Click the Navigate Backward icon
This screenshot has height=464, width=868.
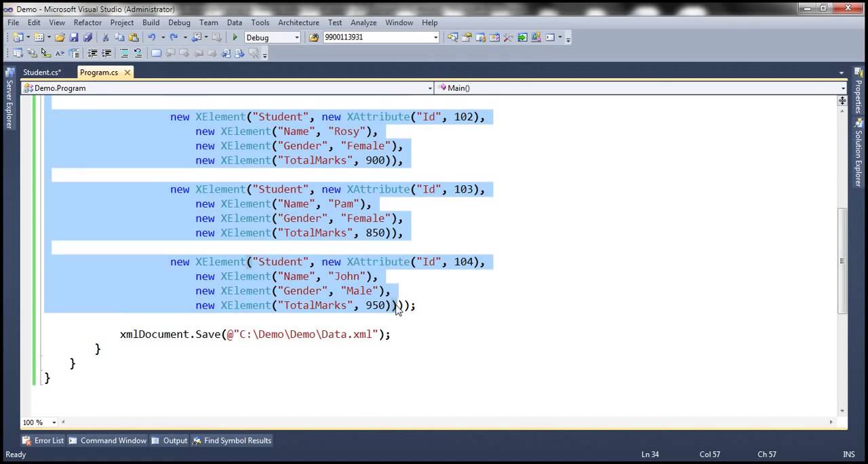(196, 37)
